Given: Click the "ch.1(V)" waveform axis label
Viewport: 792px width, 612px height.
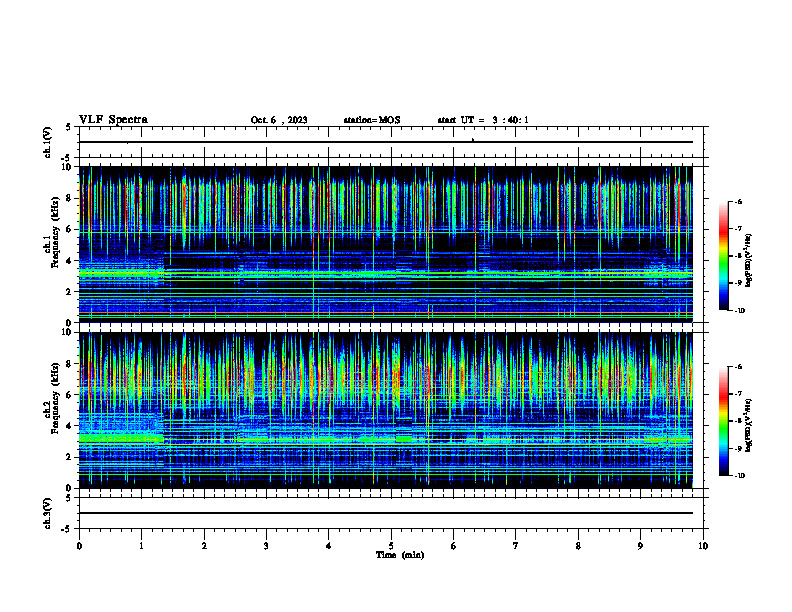Looking at the screenshot, I should [47, 142].
